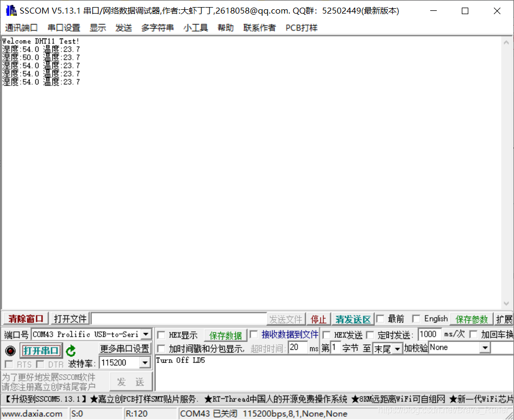Click the 湿度:50.0 温度:23.7 reading line
The width and height of the screenshot is (514, 420).
[x=41, y=57]
